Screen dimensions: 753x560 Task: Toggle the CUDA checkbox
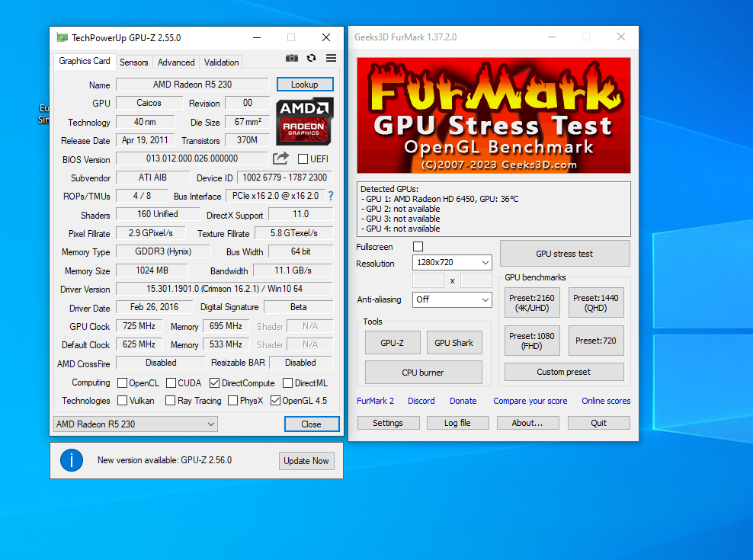[171, 382]
